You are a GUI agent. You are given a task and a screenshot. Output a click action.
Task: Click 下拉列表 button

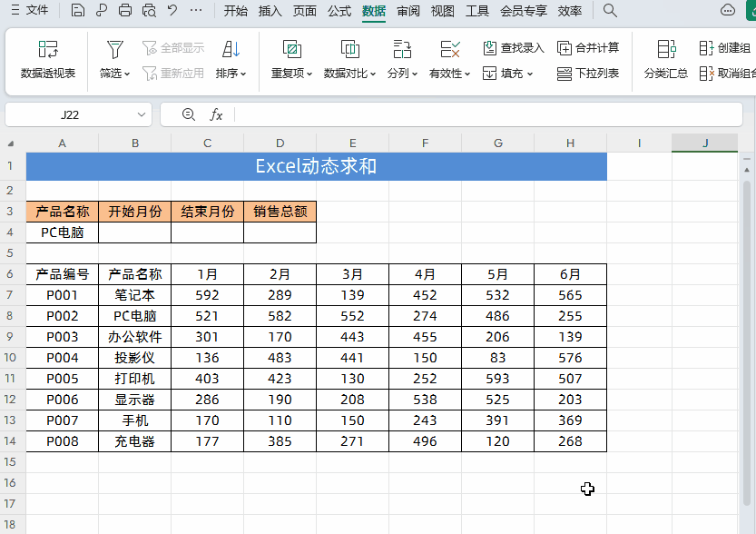[588, 74]
